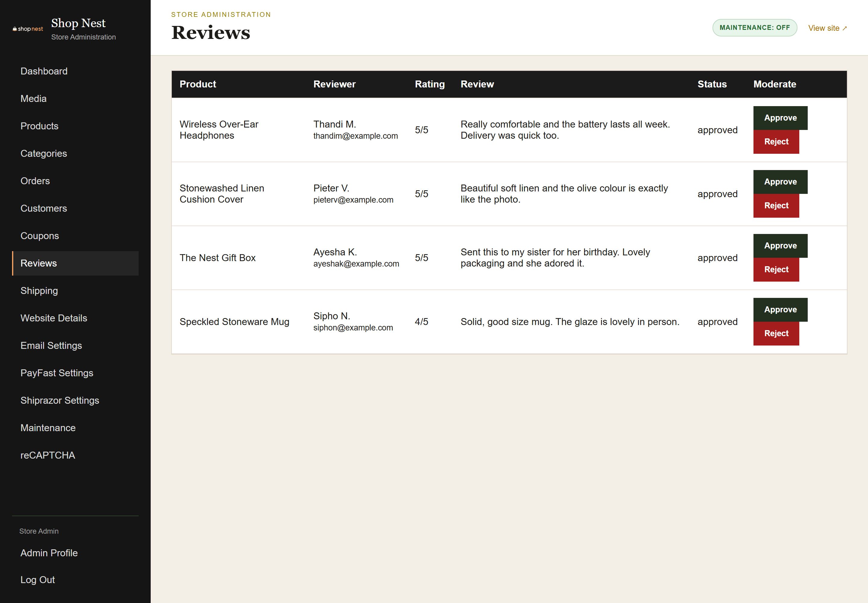The height and width of the screenshot is (603, 868).
Task: Click the View site link
Action: click(828, 28)
